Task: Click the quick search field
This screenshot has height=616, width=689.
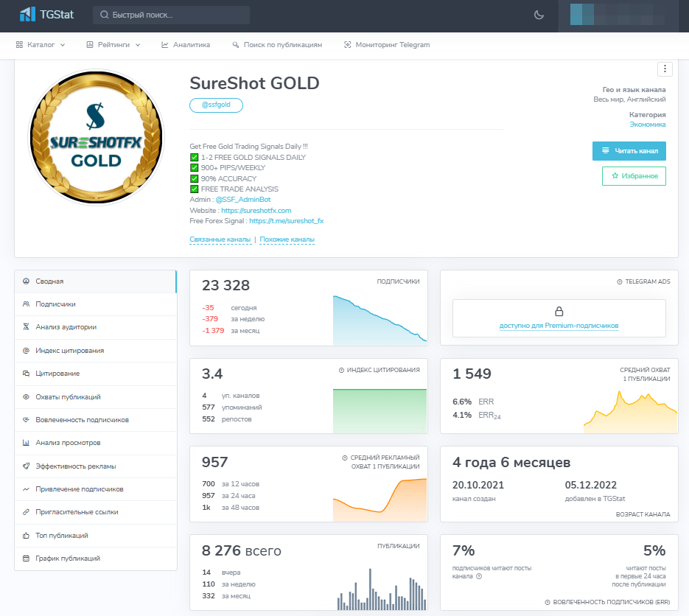Action: [x=172, y=15]
